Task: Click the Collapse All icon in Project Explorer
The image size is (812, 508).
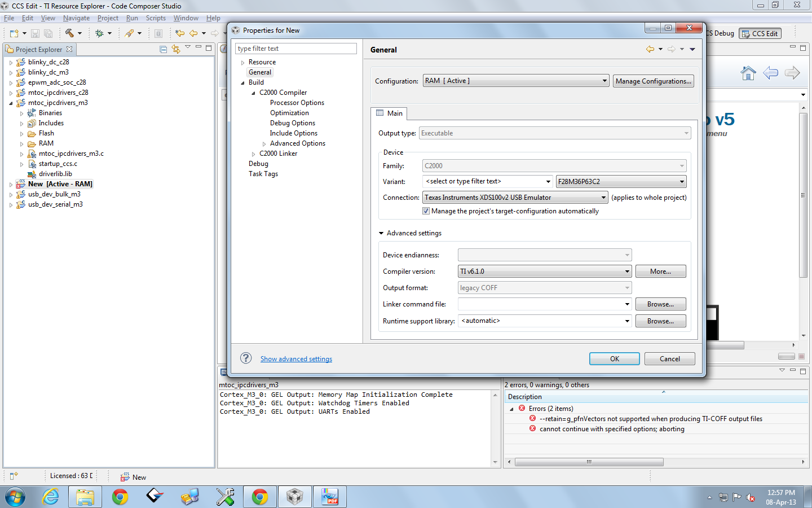Action: [x=164, y=49]
